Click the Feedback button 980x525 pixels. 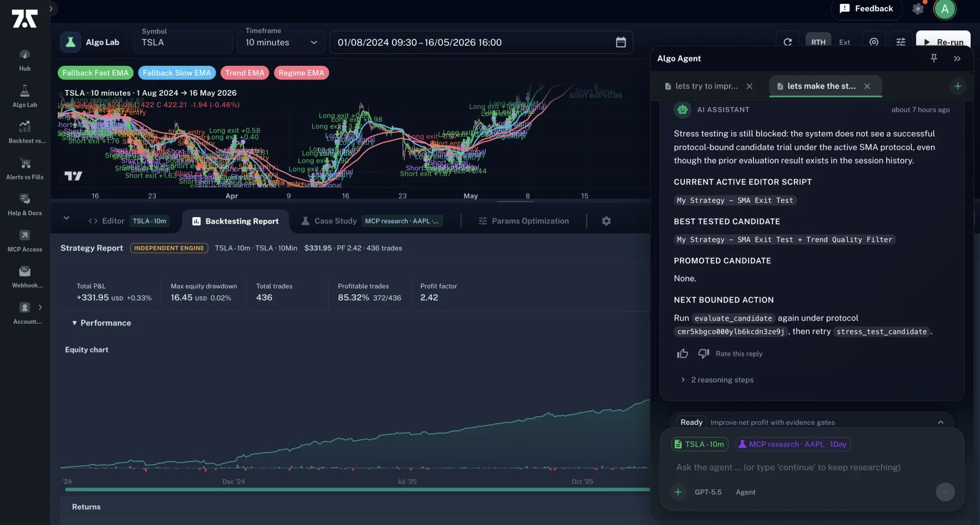click(x=867, y=9)
